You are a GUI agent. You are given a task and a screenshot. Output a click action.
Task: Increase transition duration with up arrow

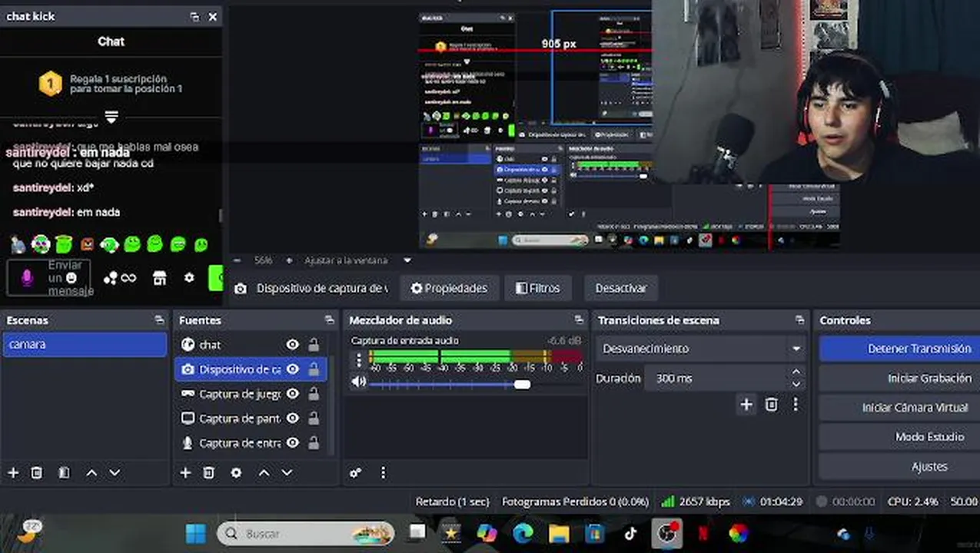(x=796, y=373)
